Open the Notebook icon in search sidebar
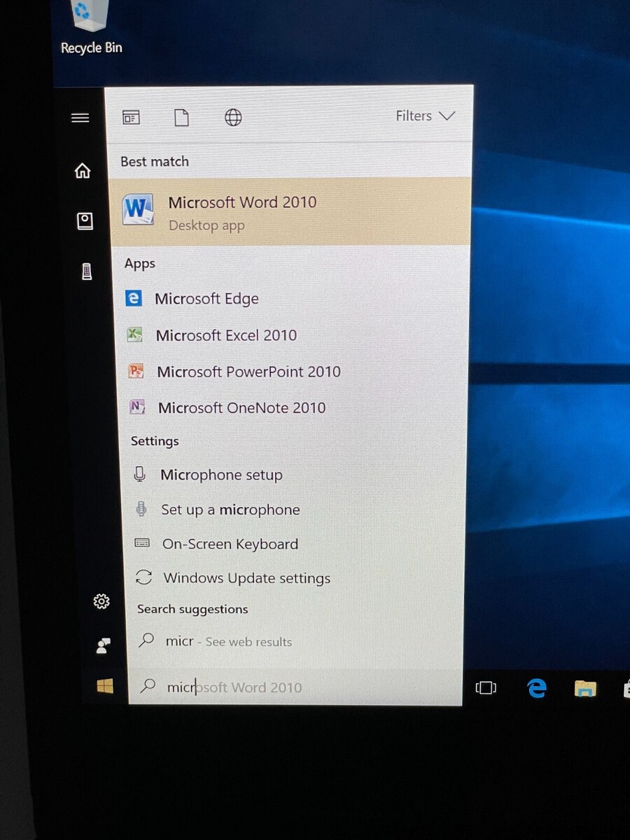 point(85,221)
